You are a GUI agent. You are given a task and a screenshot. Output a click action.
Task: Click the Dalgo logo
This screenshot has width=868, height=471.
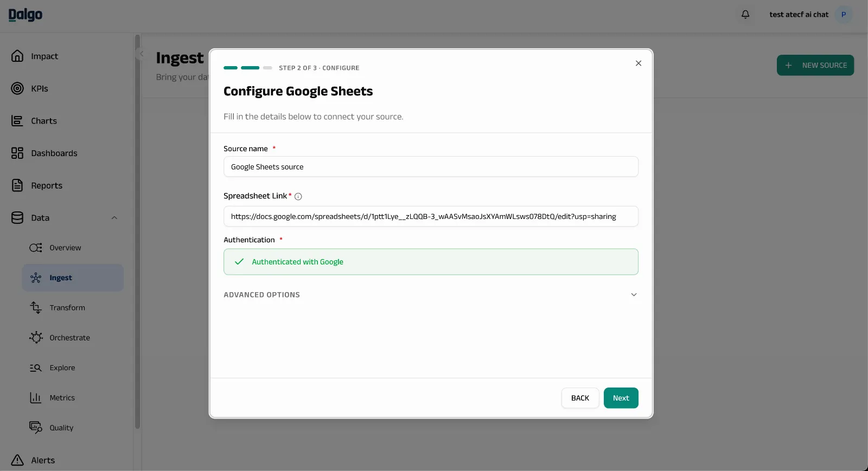25,15
